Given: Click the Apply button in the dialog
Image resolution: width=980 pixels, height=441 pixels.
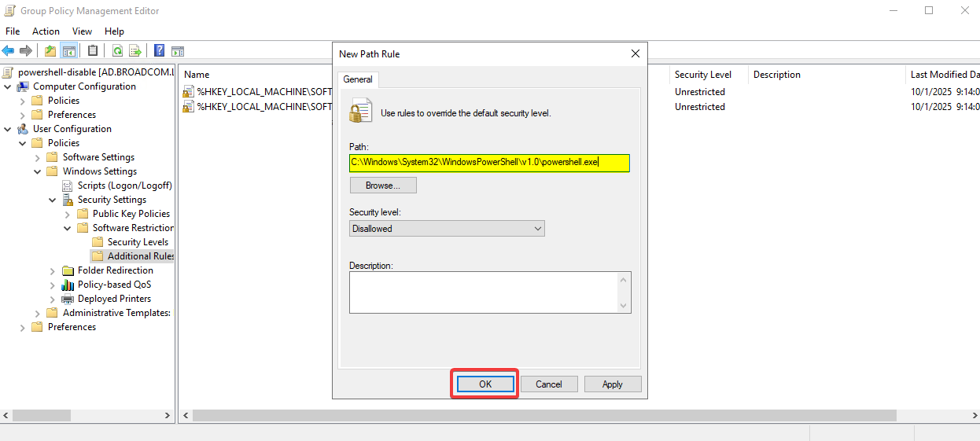Looking at the screenshot, I should [612, 384].
